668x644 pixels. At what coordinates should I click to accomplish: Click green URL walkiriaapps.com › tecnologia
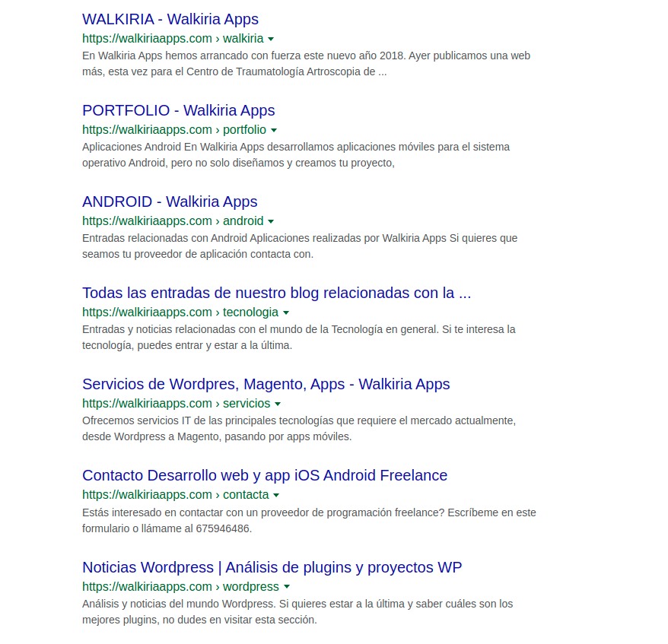tap(180, 312)
